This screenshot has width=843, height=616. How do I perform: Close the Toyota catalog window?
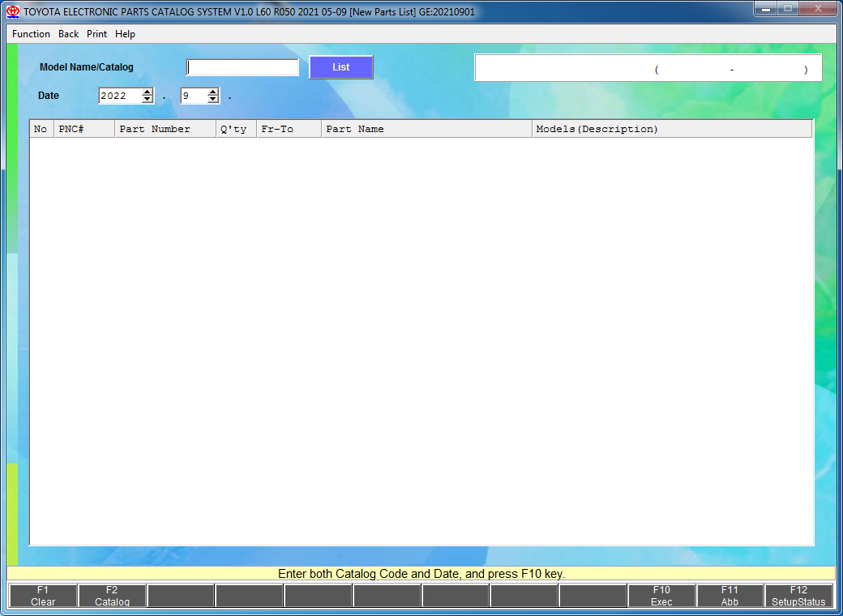[818, 9]
